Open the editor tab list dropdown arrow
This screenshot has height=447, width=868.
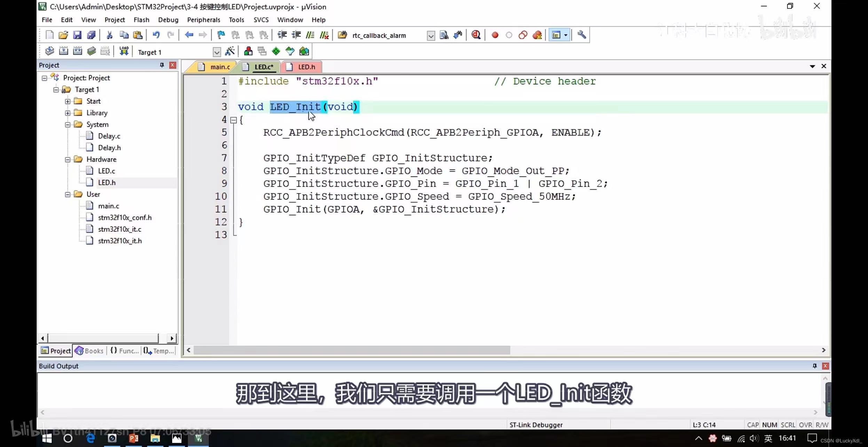pyautogui.click(x=812, y=66)
